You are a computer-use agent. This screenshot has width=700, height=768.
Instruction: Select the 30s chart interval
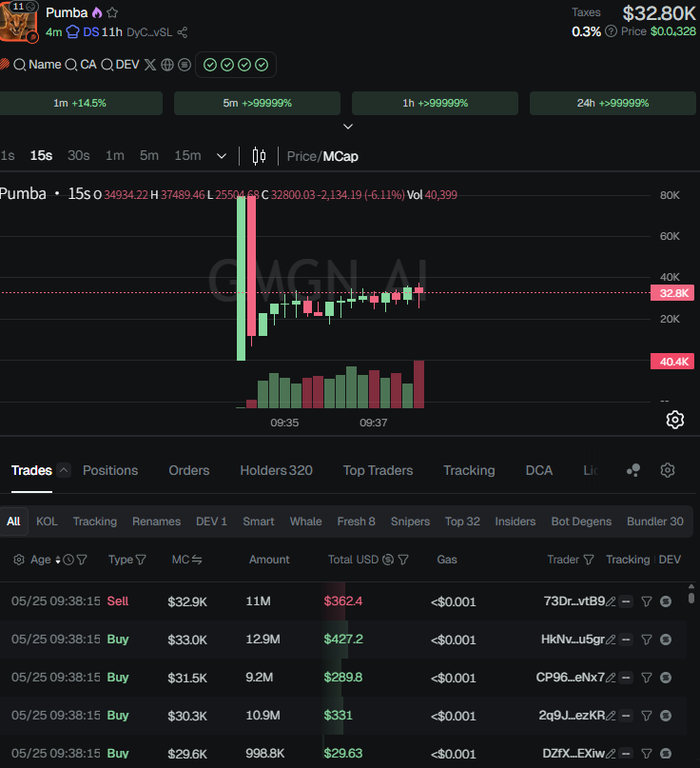tap(78, 156)
